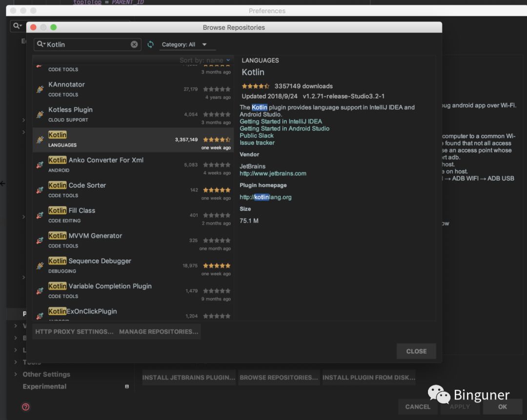Select the Kotlin Sequence Debugger row

pyautogui.click(x=133, y=266)
